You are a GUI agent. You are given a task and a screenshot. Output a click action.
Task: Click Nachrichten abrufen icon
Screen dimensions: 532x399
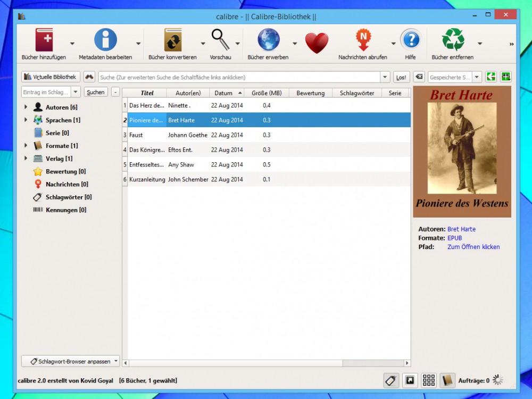(x=363, y=41)
